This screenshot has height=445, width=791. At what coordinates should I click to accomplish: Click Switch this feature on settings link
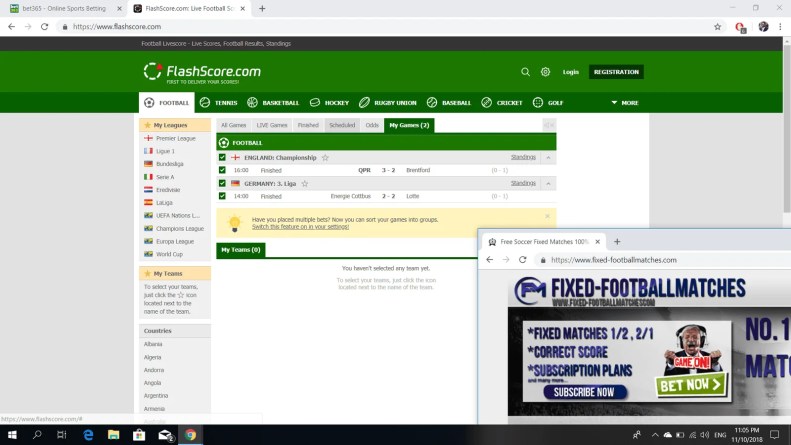(x=300, y=227)
